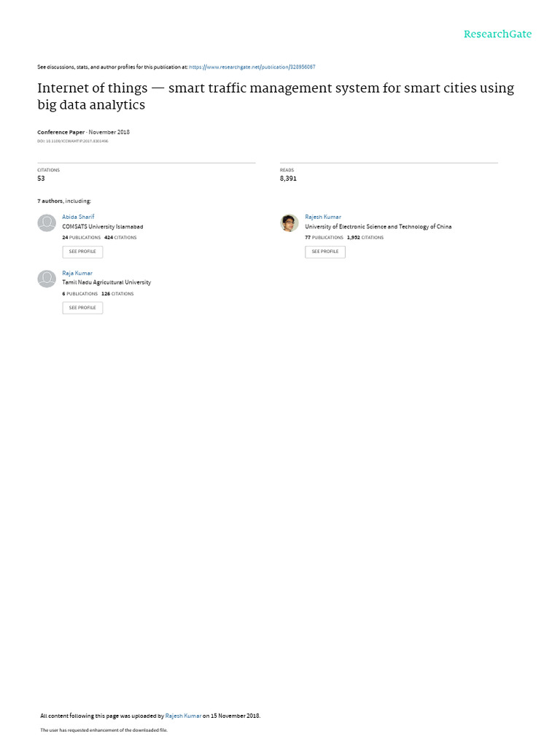Open Rajesh Kumar's author name link near photo
Viewport: 560px width, 747px height.
pos(323,217)
